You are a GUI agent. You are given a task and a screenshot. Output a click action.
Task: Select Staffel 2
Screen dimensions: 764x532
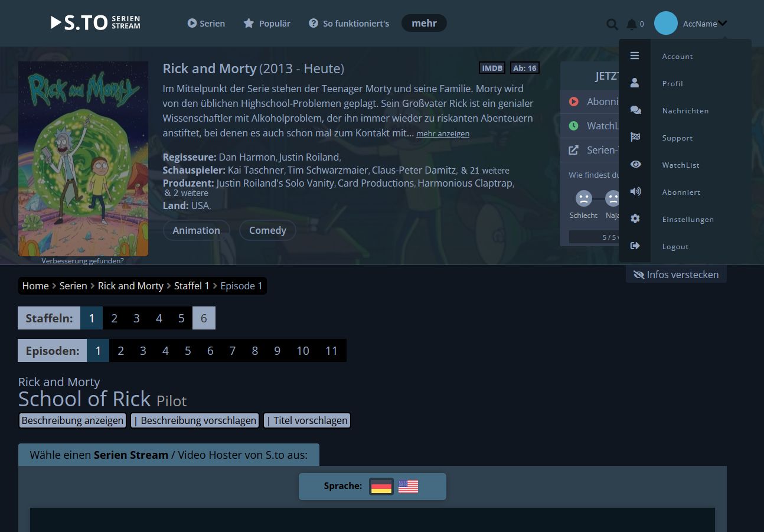point(114,318)
